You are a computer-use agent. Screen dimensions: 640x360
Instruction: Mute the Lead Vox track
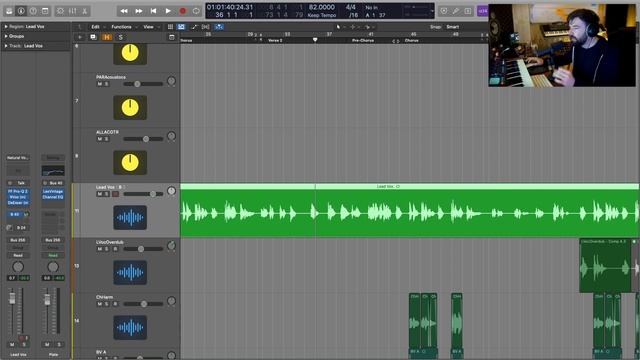click(100, 194)
